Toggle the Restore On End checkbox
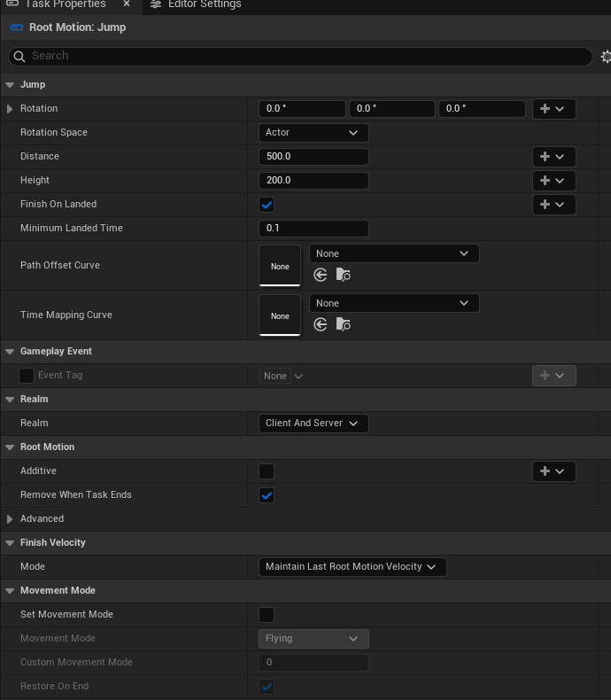Viewport: 611px width, 700px height. click(x=267, y=687)
